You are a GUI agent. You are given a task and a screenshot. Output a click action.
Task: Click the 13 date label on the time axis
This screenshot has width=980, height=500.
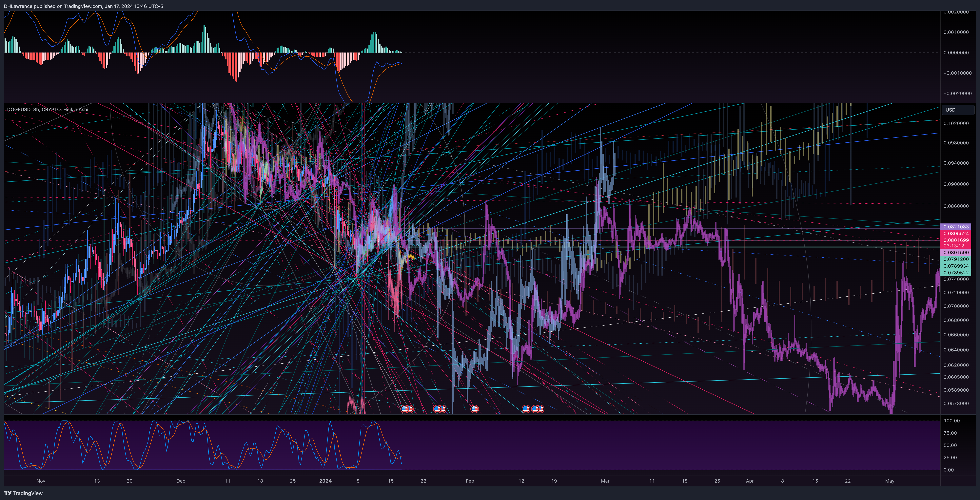(97, 481)
